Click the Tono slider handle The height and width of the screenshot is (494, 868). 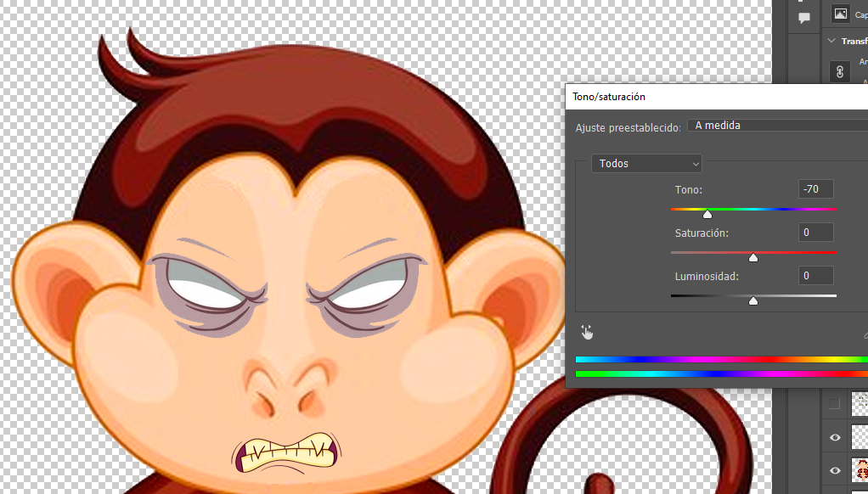tap(707, 214)
